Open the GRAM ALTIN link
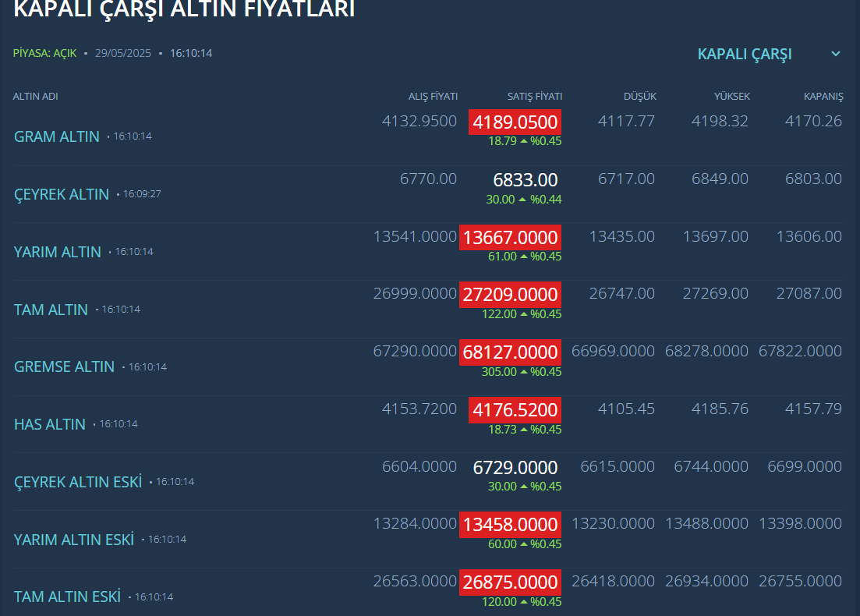 coord(57,136)
